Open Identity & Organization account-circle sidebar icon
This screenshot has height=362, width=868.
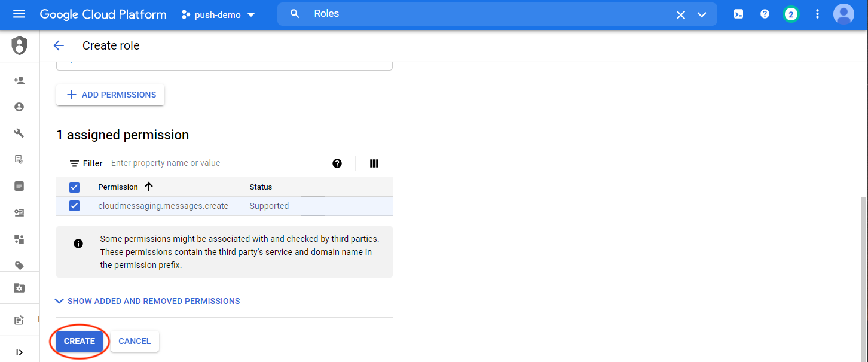click(19, 107)
